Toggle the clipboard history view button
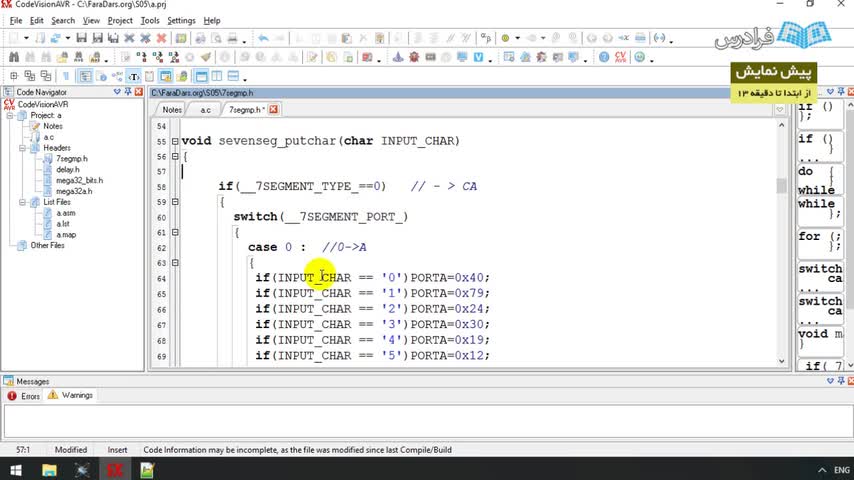Image resolution: width=854 pixels, height=480 pixels. (149, 76)
